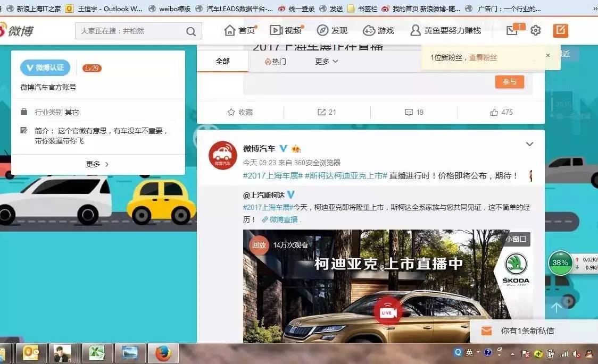598x364 pixels.
Task: Like the post with 475 thumbs up
Action: [x=501, y=112]
